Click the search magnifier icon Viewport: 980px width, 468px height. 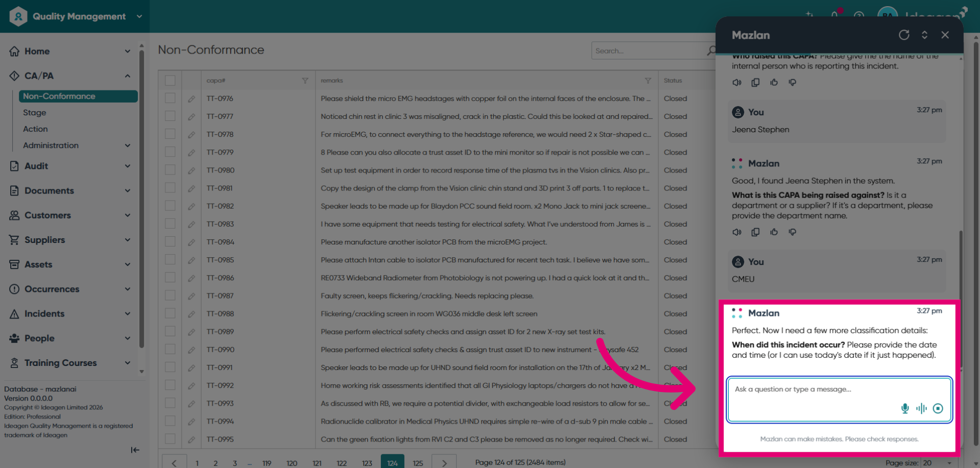coord(711,51)
